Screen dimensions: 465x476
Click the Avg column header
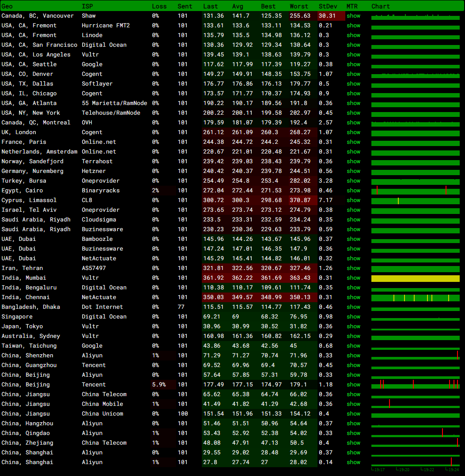coord(238,6)
